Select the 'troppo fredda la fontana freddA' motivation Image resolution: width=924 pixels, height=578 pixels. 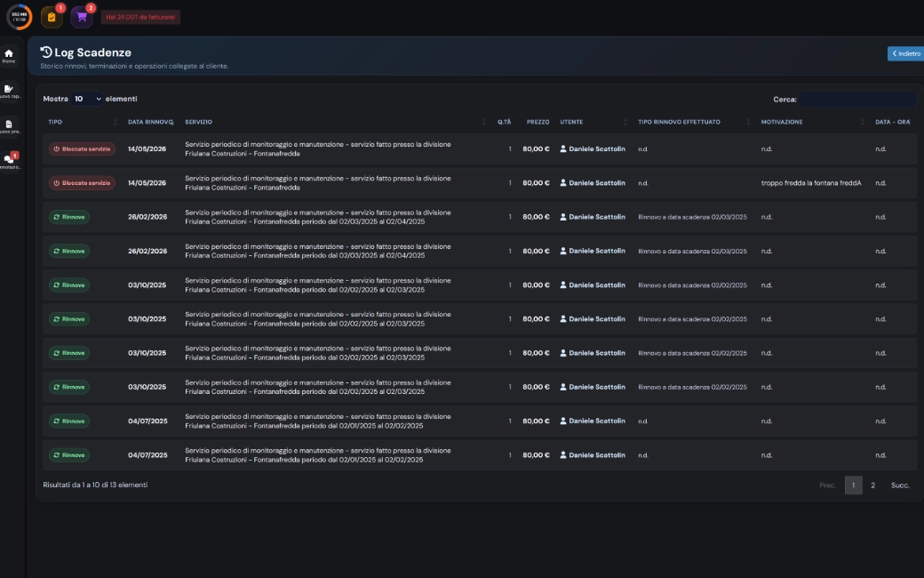[x=811, y=183]
